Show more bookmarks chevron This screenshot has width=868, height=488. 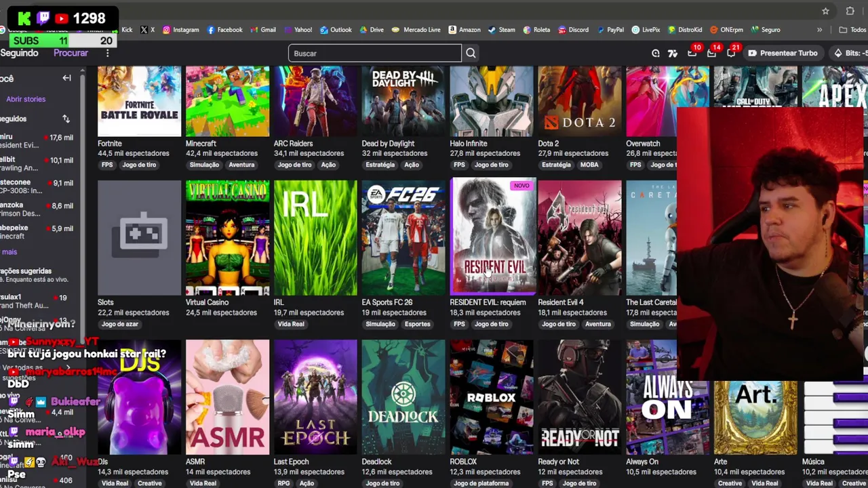[819, 30]
